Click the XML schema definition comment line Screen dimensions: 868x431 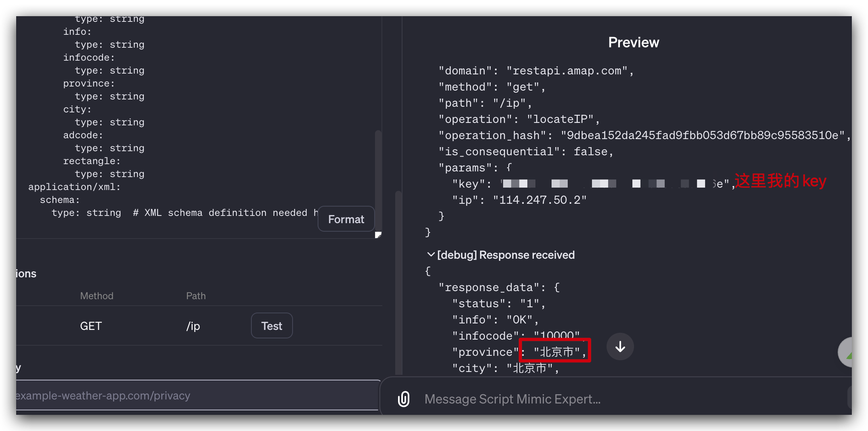point(185,213)
